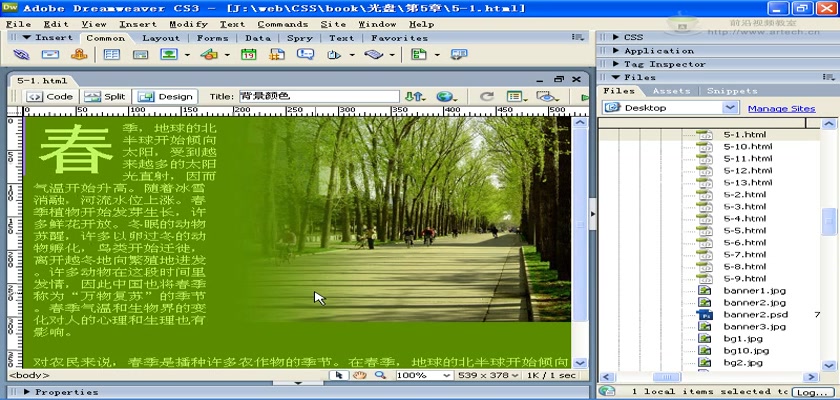Insert a Table

click(x=111, y=55)
